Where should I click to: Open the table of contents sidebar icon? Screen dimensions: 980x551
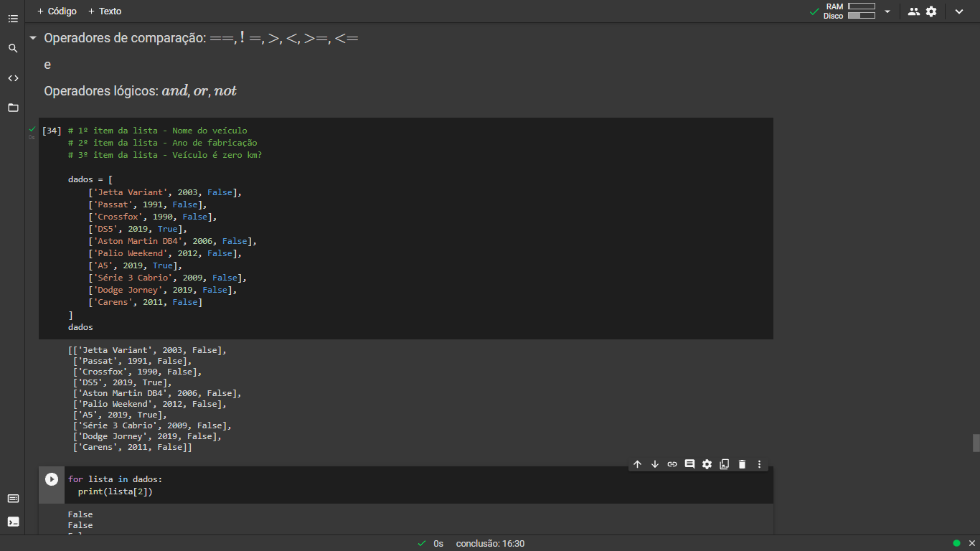coord(13,19)
